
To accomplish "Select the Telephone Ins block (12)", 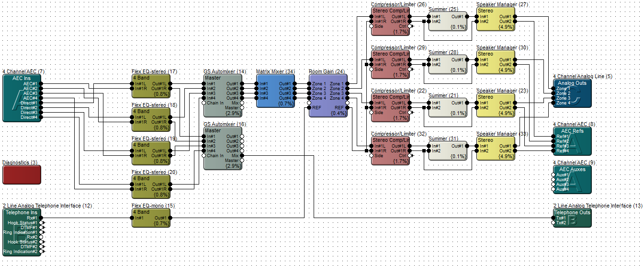I will (22, 232).
